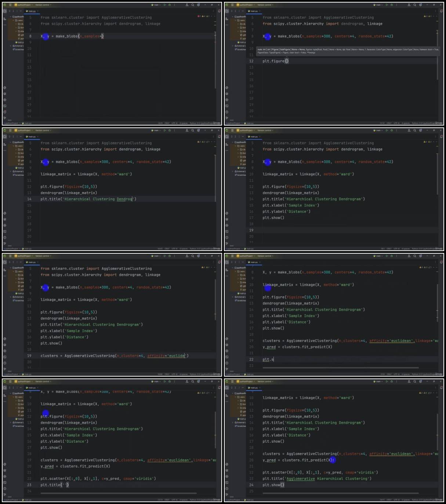Click UTF-8 encoding in n_samples= status bar

point(174,123)
